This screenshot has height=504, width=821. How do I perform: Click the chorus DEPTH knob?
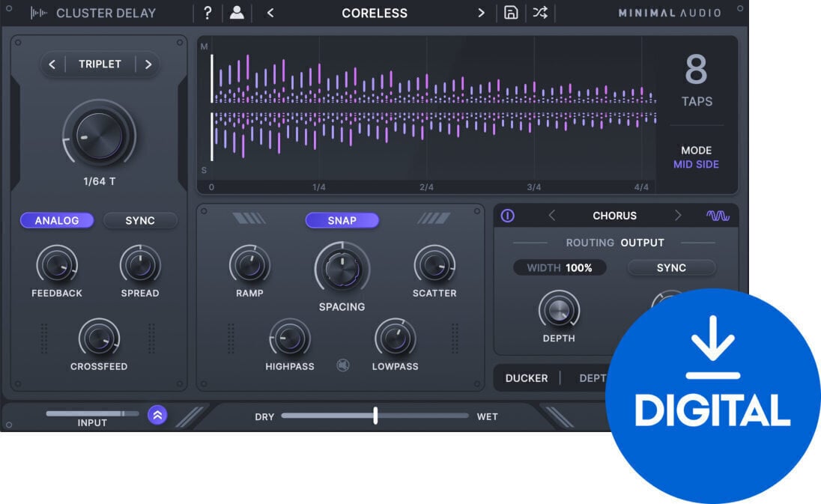pyautogui.click(x=560, y=310)
